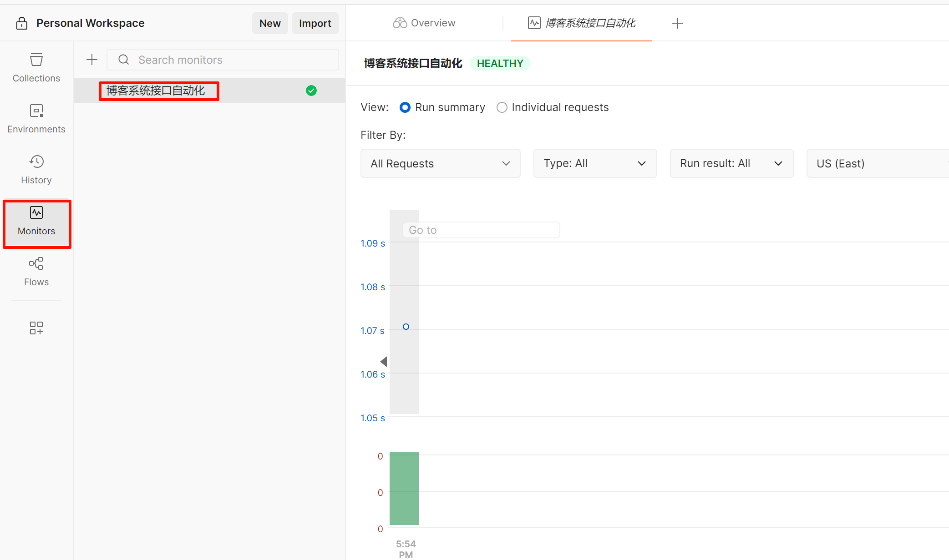
Task: Switch to the Overview tab
Action: [424, 23]
